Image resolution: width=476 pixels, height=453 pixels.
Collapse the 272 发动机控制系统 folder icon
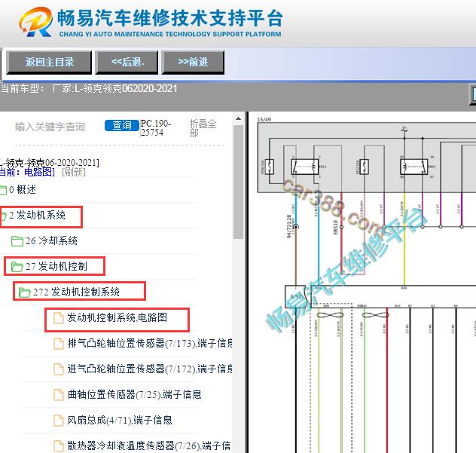pos(24,292)
